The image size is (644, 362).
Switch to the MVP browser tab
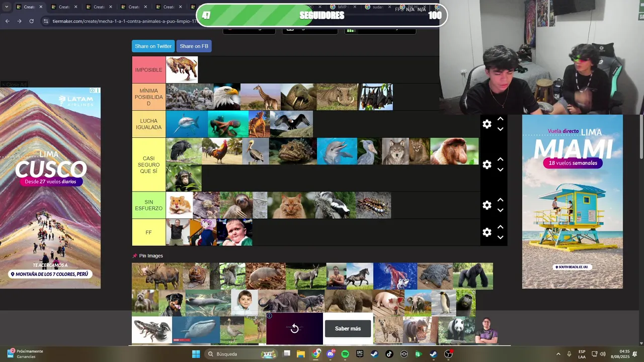pyautogui.click(x=343, y=7)
